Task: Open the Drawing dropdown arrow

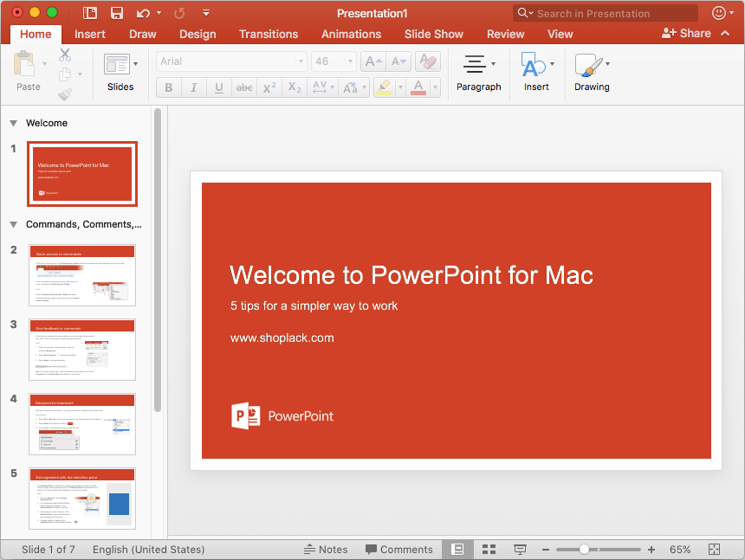Action: 607,63
